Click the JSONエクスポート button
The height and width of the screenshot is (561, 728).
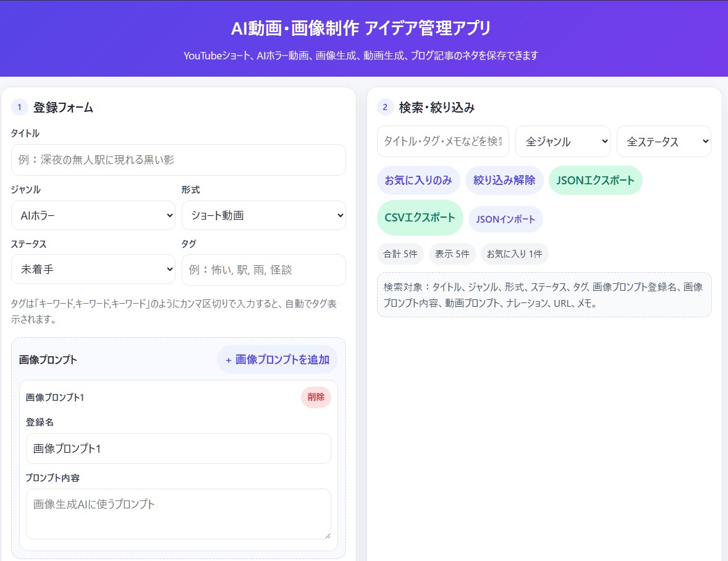pyautogui.click(x=595, y=181)
